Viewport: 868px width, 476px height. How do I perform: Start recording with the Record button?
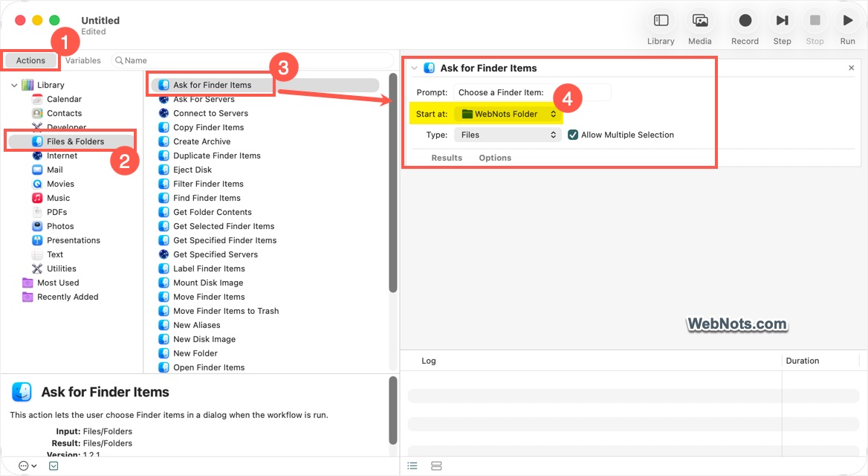click(745, 21)
